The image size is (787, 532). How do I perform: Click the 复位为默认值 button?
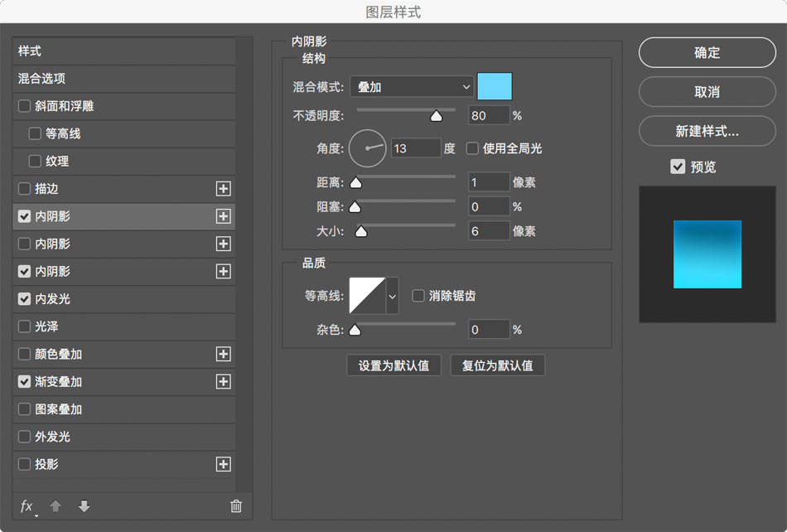coord(497,365)
